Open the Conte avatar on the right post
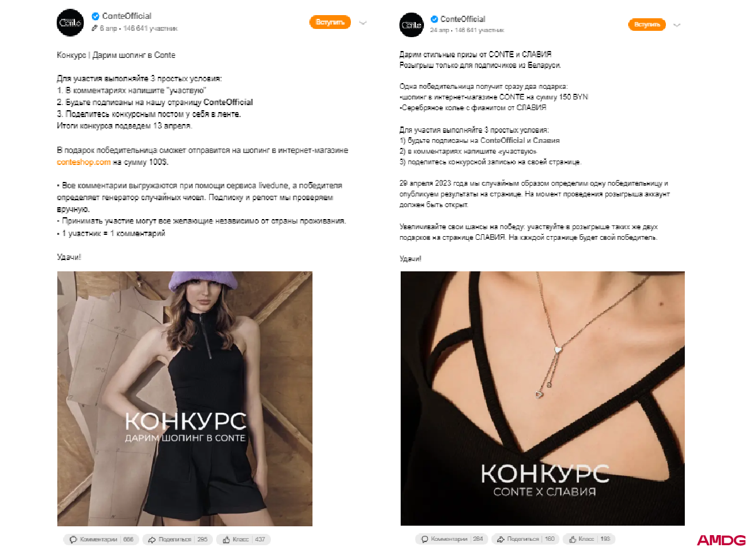The width and height of the screenshot is (756, 554). (x=412, y=25)
